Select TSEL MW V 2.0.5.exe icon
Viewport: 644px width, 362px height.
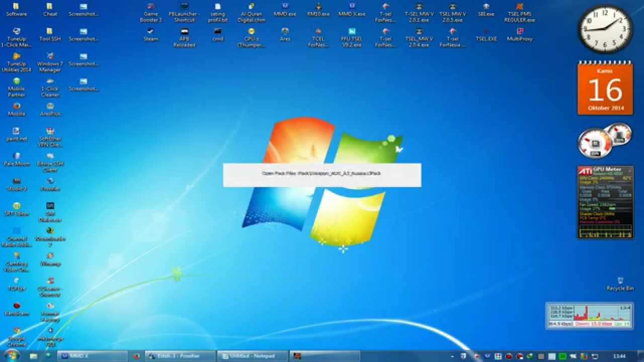[452, 13]
